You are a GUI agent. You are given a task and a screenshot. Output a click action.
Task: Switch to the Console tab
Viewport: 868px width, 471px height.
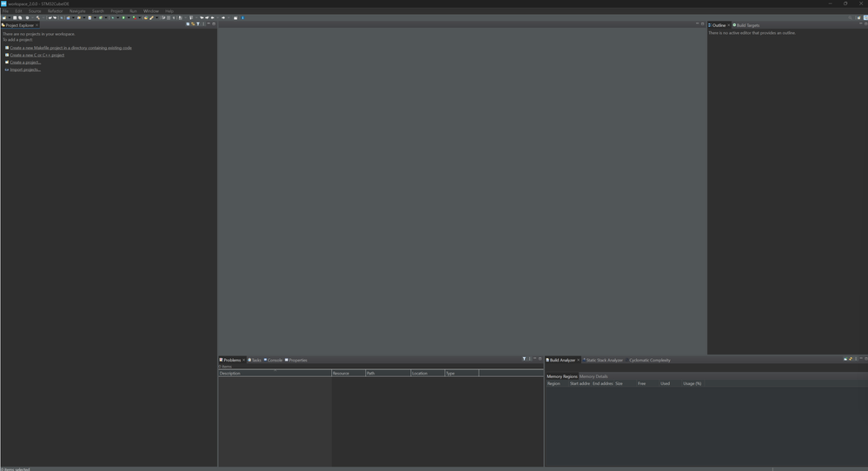point(274,360)
